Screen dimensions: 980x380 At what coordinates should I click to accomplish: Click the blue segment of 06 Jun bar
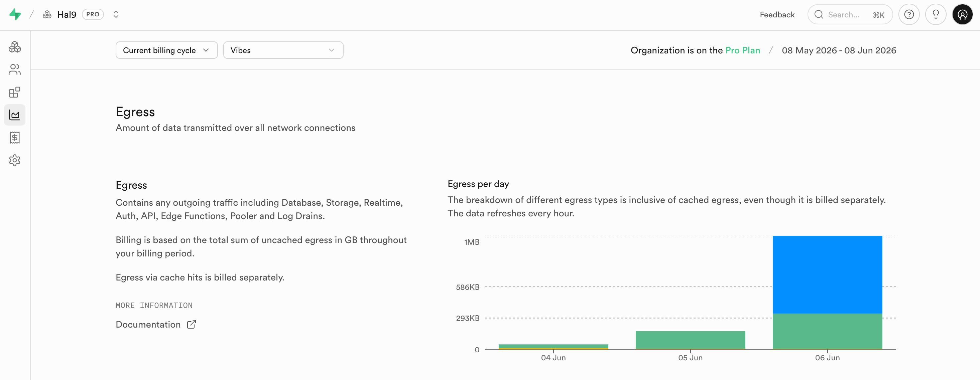point(827,274)
